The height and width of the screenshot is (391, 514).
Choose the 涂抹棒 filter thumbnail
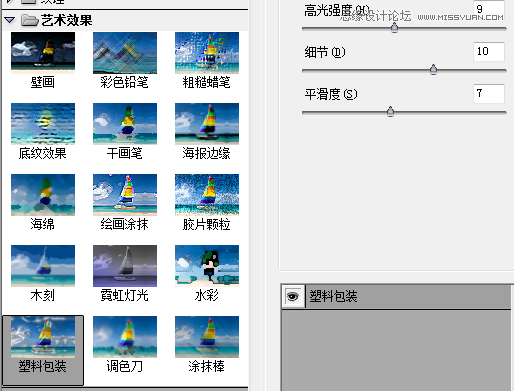click(x=207, y=337)
